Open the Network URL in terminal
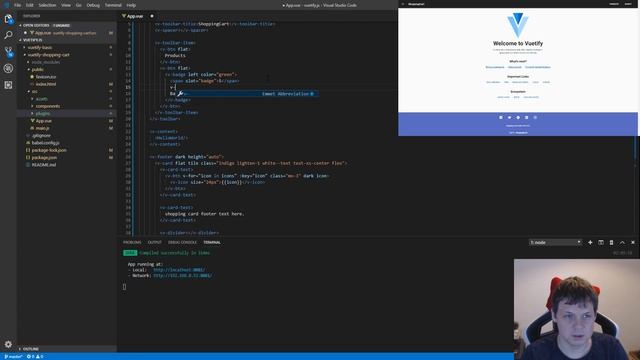The height and width of the screenshot is (360, 640). 182,276
